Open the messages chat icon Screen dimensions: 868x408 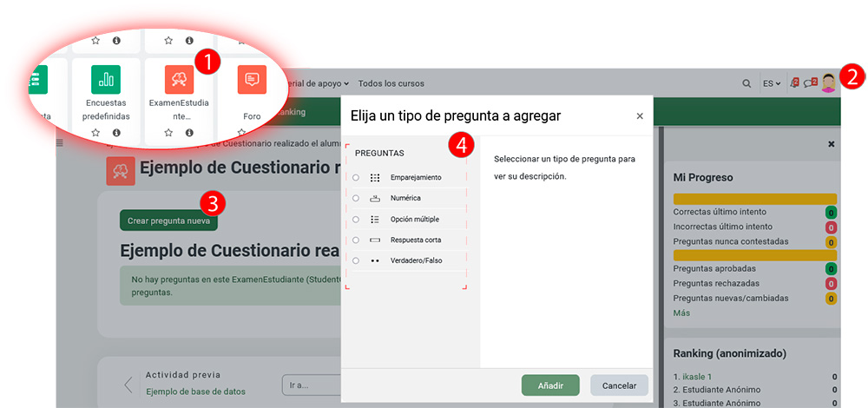click(811, 83)
